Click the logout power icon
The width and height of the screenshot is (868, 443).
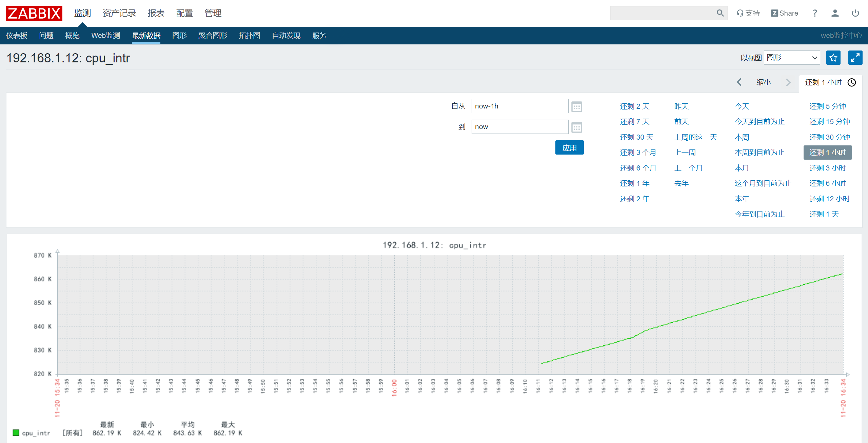pyautogui.click(x=855, y=13)
